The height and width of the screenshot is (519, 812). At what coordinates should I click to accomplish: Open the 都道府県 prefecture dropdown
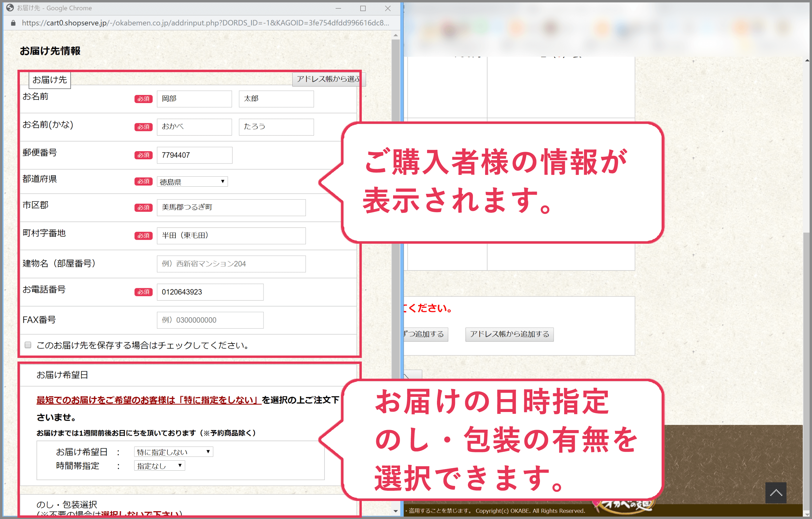(x=192, y=182)
